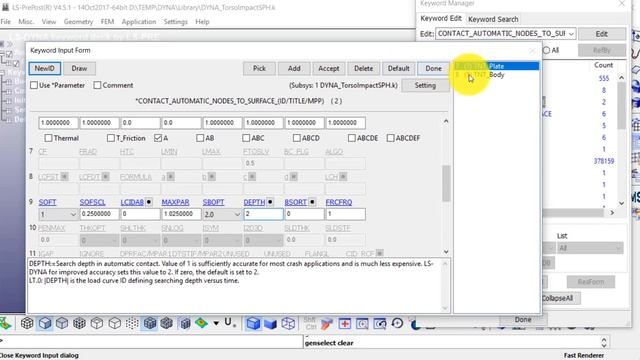The image size is (640, 360).
Task: Check the T_Friction checkbox
Action: point(111,138)
